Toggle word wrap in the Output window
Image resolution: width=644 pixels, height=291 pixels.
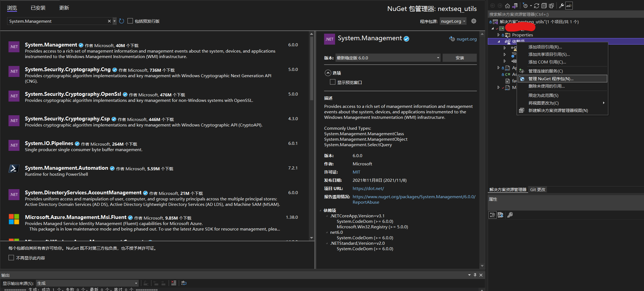point(183,283)
